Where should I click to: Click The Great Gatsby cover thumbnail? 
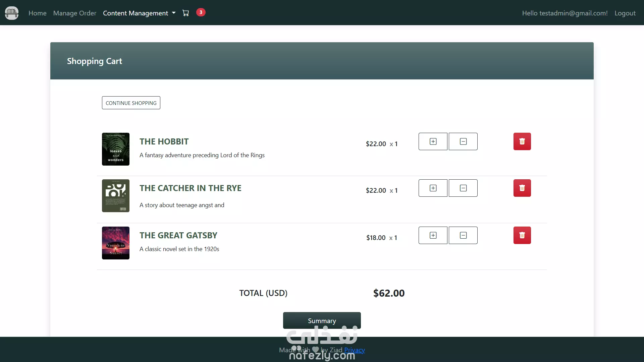[116, 243]
